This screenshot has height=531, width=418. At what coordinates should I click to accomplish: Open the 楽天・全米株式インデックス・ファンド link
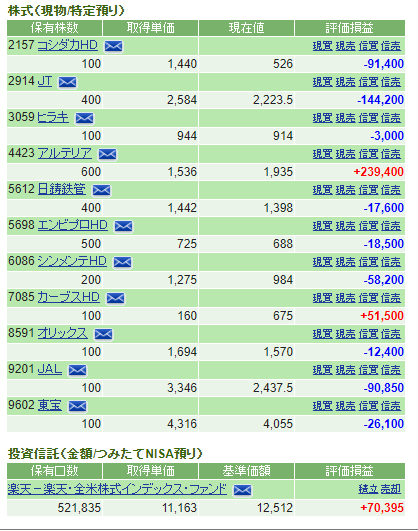click(x=117, y=489)
